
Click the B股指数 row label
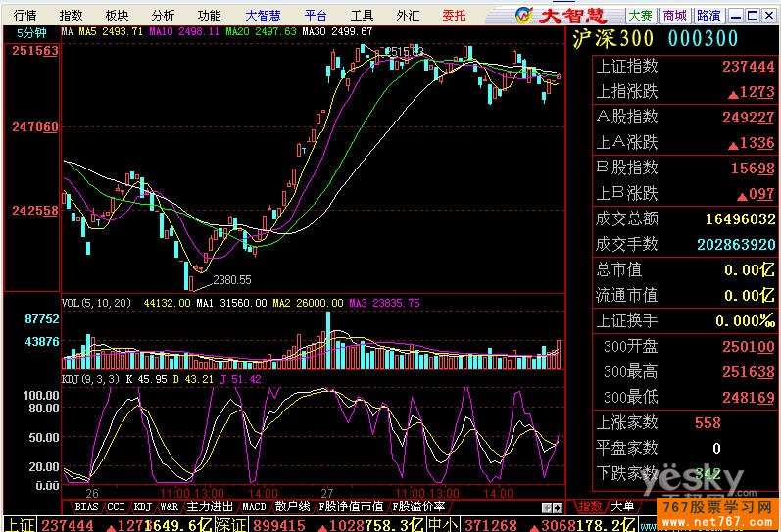point(626,168)
